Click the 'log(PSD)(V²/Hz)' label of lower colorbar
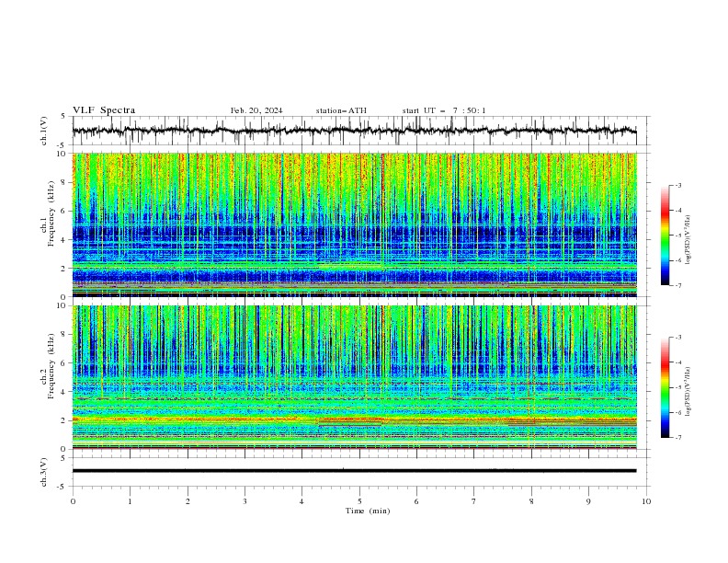 click(x=688, y=392)
